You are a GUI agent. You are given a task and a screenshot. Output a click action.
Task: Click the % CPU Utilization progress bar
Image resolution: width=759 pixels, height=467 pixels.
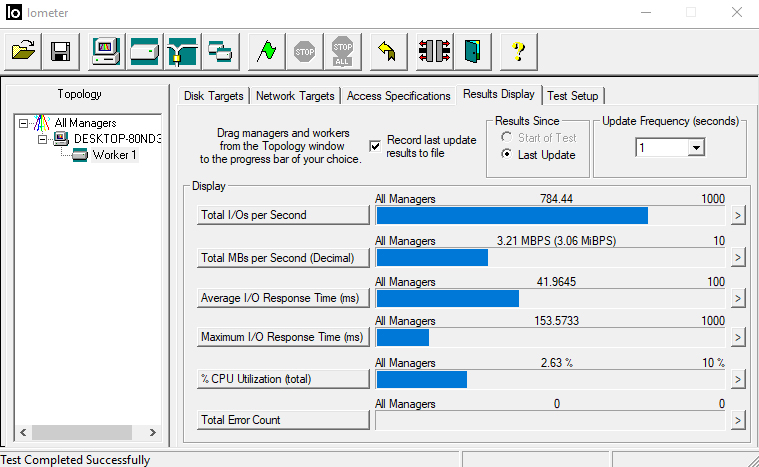550,379
